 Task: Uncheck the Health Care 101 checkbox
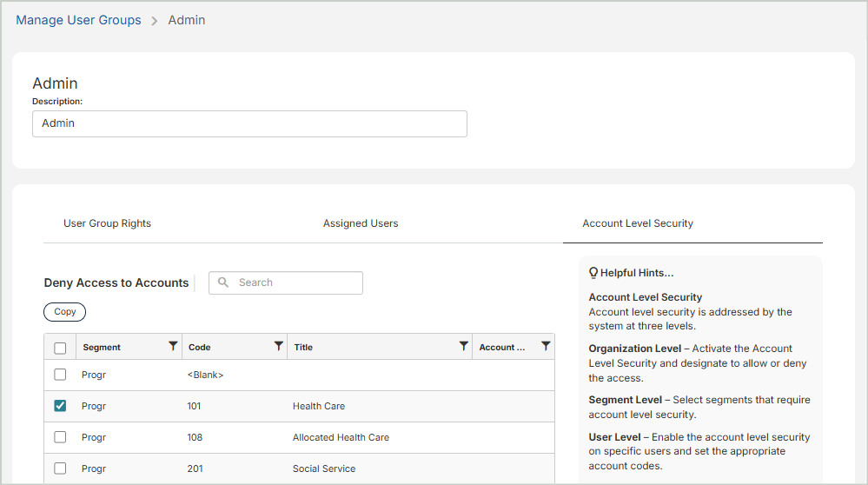[60, 406]
